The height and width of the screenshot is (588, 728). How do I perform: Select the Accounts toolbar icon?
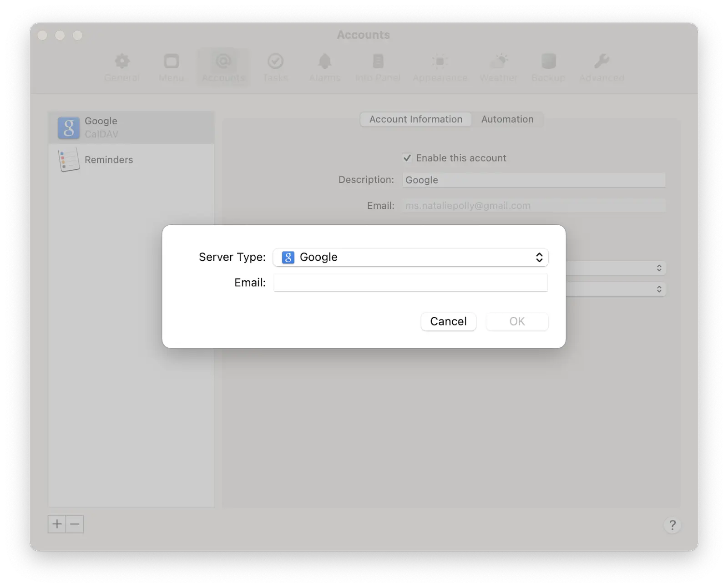pos(223,67)
